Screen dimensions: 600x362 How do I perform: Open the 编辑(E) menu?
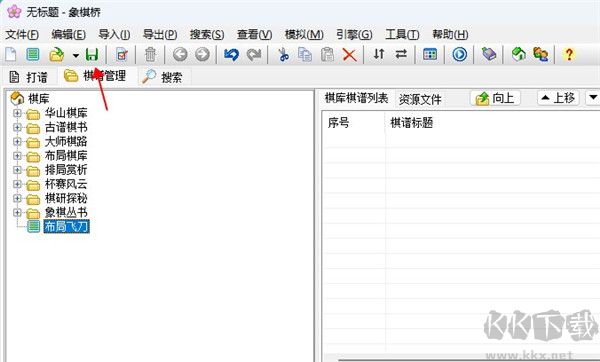click(x=68, y=34)
